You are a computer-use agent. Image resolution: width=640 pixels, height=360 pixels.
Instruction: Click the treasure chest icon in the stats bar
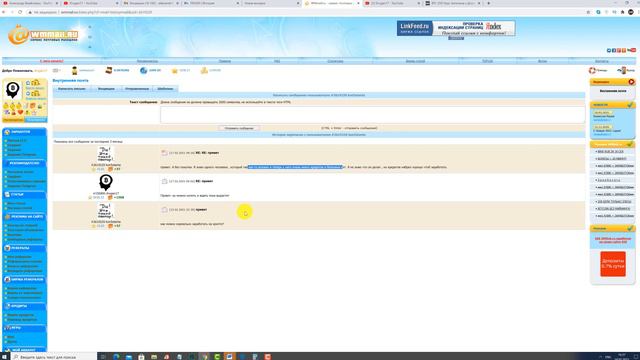click(109, 70)
